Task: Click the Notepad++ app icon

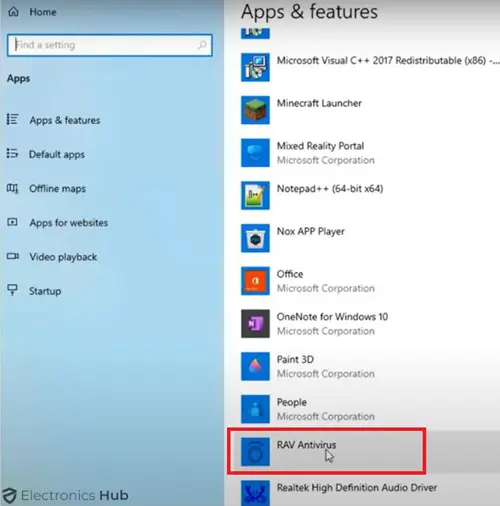Action: tap(255, 196)
